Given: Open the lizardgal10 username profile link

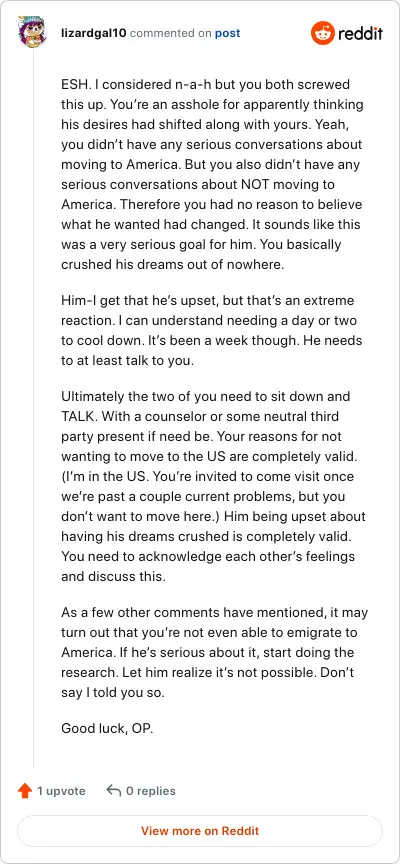Looking at the screenshot, I should point(94,33).
